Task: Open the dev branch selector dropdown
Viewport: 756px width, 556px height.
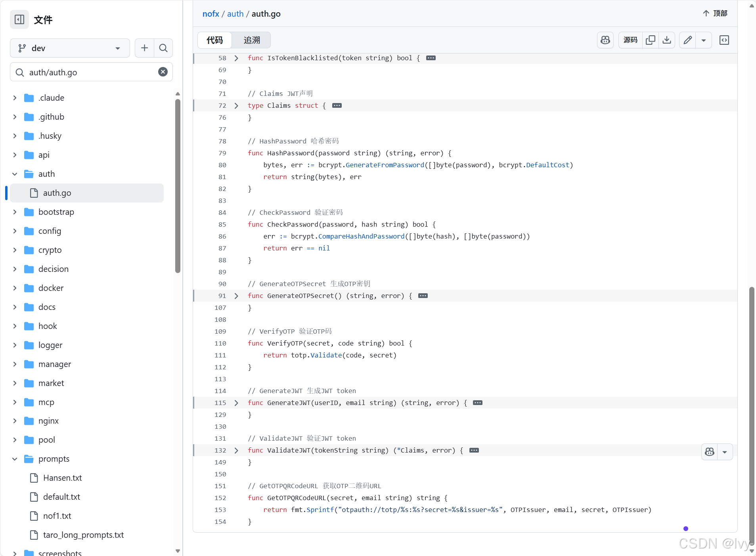Action: click(x=70, y=48)
